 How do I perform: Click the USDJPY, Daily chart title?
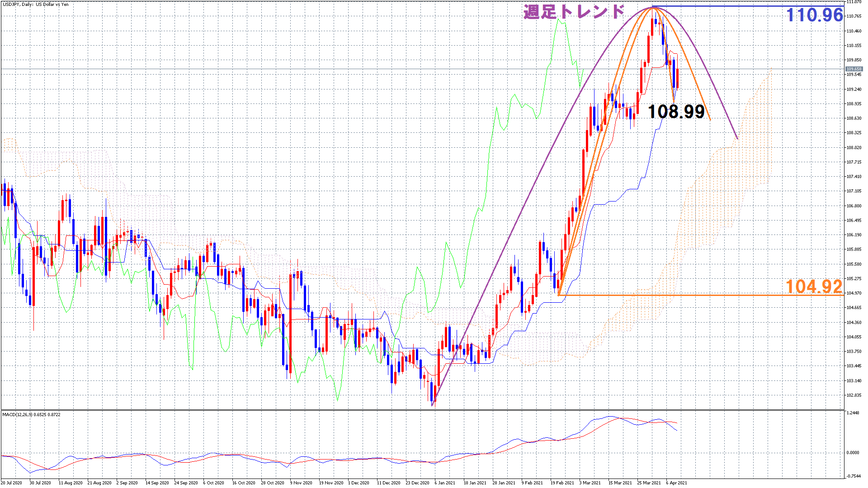36,4
